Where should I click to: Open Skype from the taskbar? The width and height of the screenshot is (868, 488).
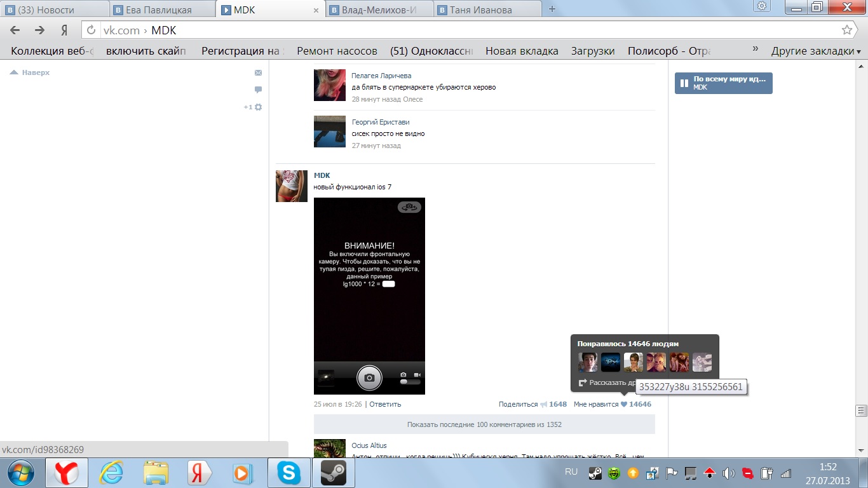click(288, 473)
